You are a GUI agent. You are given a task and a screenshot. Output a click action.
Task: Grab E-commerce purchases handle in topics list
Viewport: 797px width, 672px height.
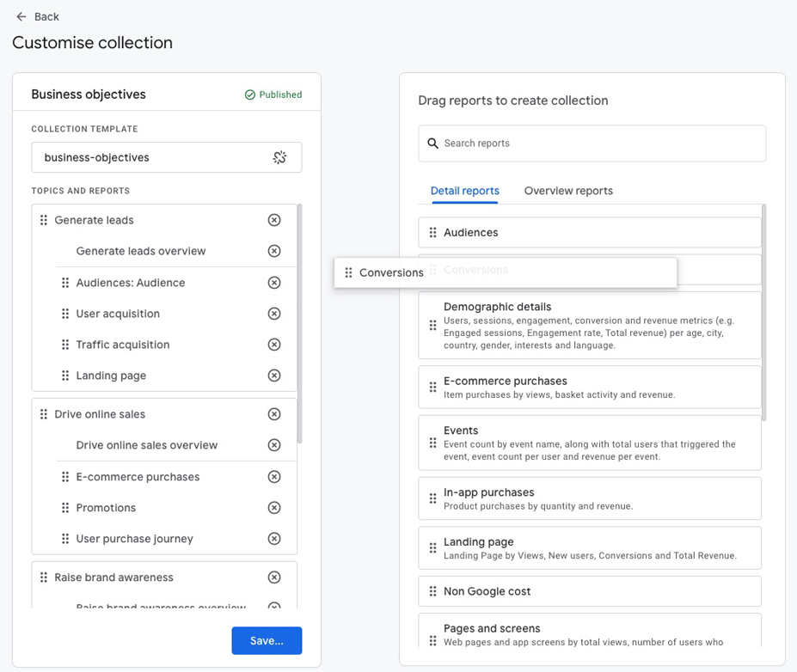click(65, 476)
